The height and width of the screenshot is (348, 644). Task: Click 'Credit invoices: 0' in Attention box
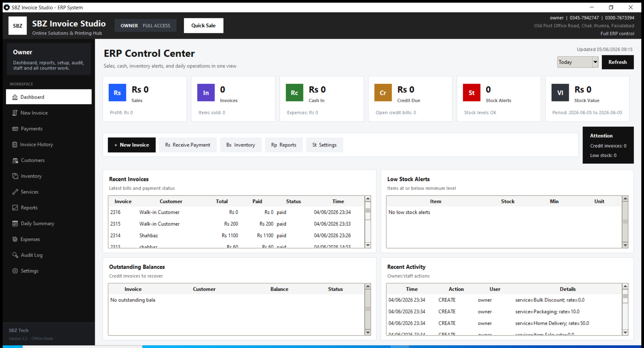click(x=608, y=146)
